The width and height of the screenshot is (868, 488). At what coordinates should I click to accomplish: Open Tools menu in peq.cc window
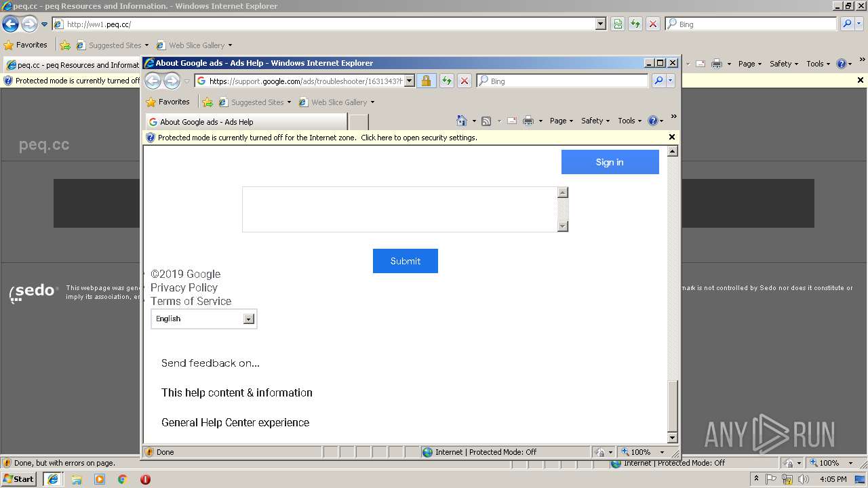tap(818, 64)
